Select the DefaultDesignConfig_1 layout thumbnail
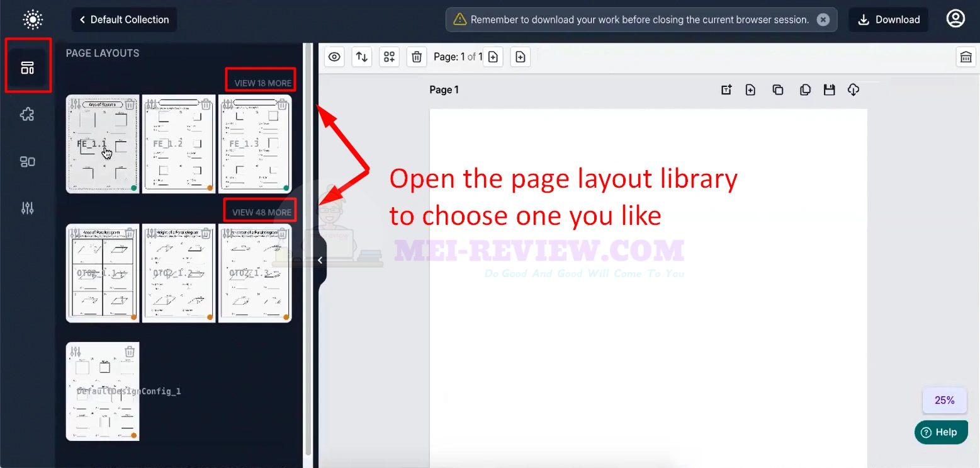980x468 pixels. [x=103, y=391]
